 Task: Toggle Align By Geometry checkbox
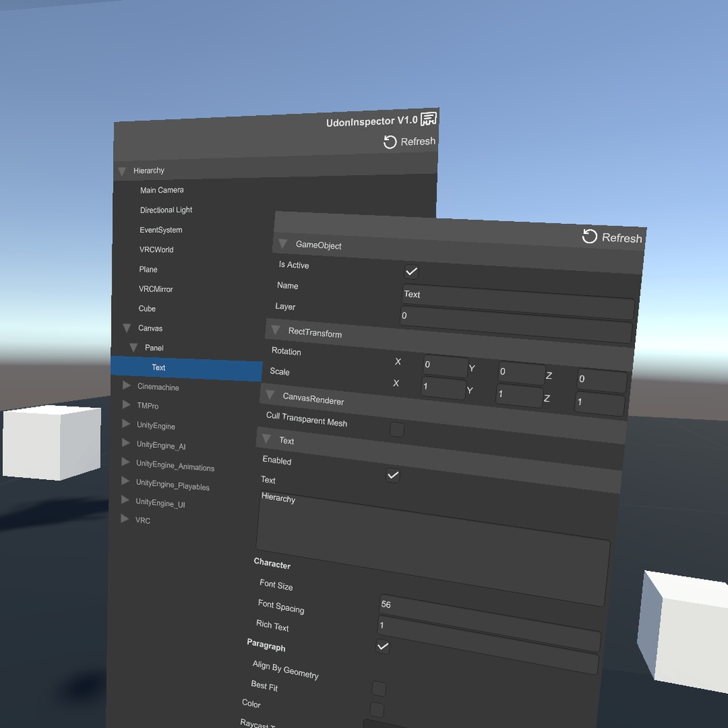(x=379, y=688)
